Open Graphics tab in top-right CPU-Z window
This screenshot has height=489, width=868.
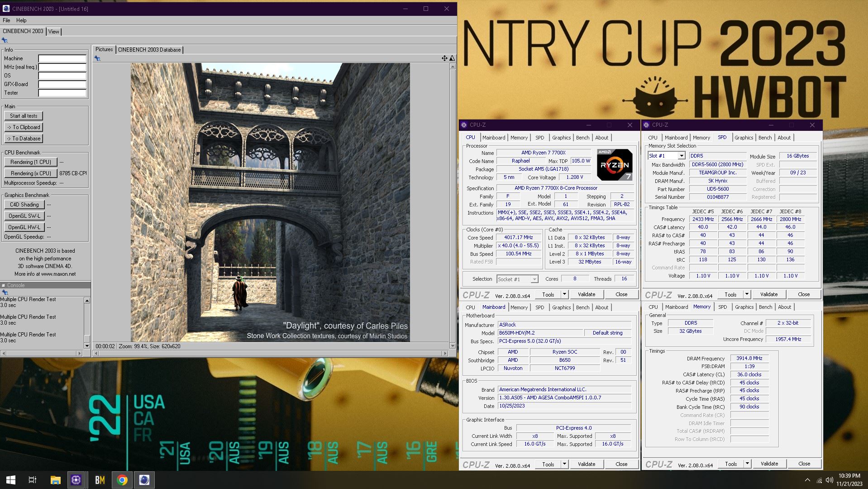(744, 138)
